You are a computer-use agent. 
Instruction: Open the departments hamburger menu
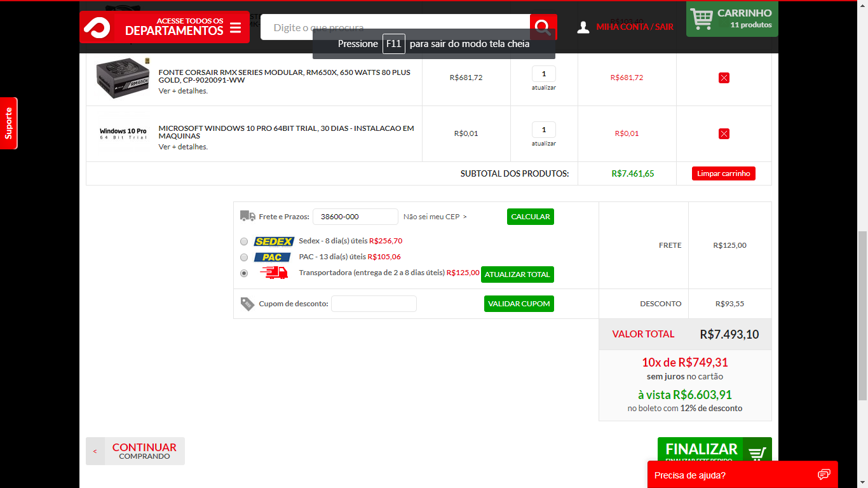point(235,27)
